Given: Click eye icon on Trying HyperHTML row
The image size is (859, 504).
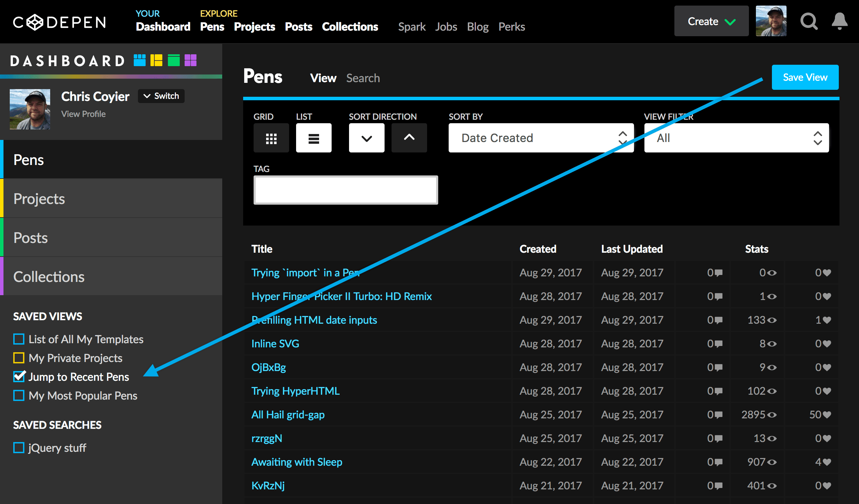Looking at the screenshot, I should pyautogui.click(x=772, y=391).
